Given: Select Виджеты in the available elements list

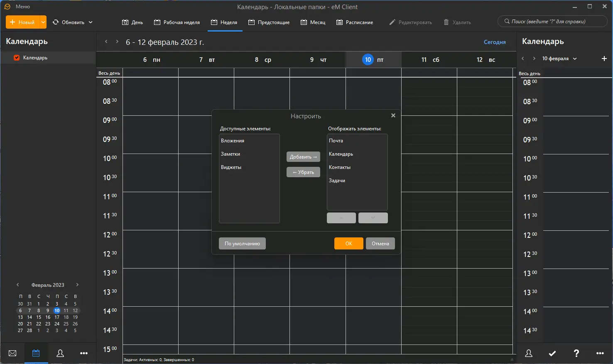Looking at the screenshot, I should (231, 167).
